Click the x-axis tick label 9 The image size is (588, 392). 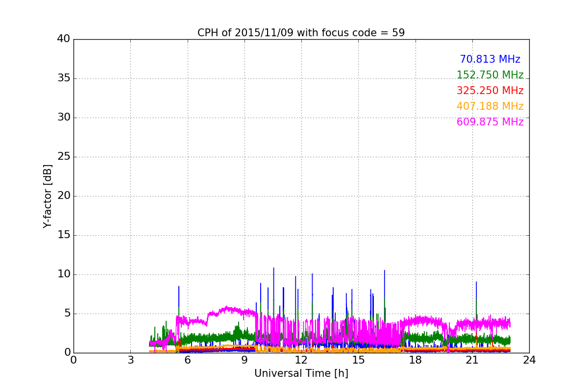pyautogui.click(x=245, y=360)
